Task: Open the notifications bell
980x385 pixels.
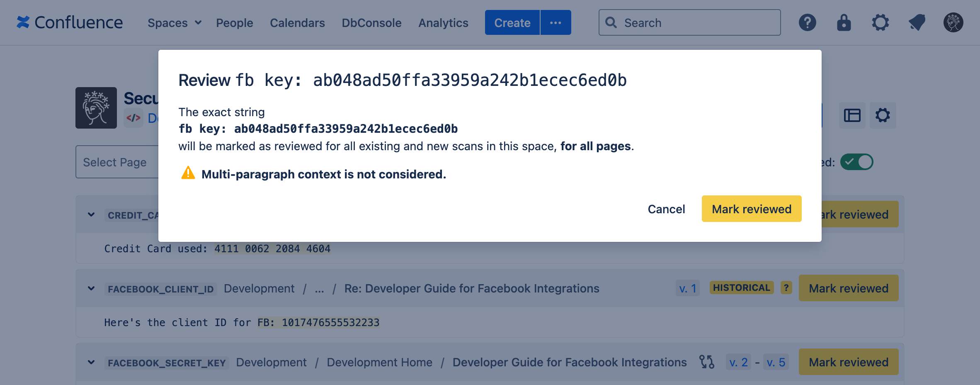Action: tap(917, 22)
